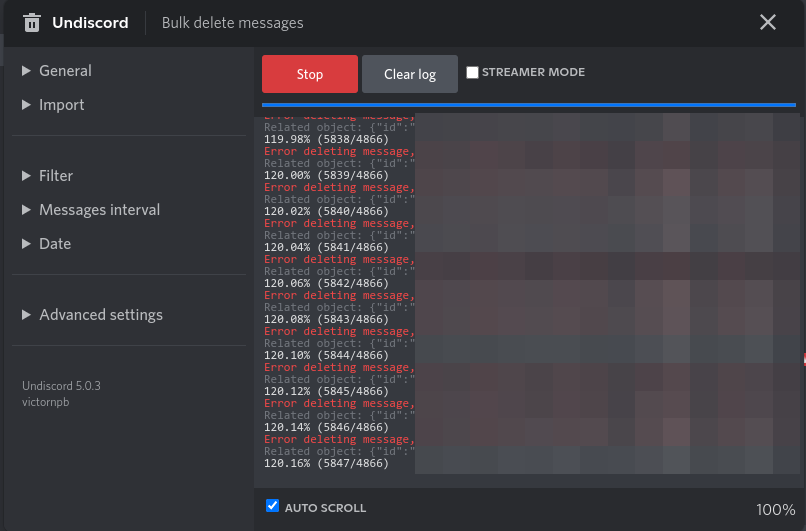Click error message above 120.00% line
This screenshot has height=531, width=806.
coord(339,151)
